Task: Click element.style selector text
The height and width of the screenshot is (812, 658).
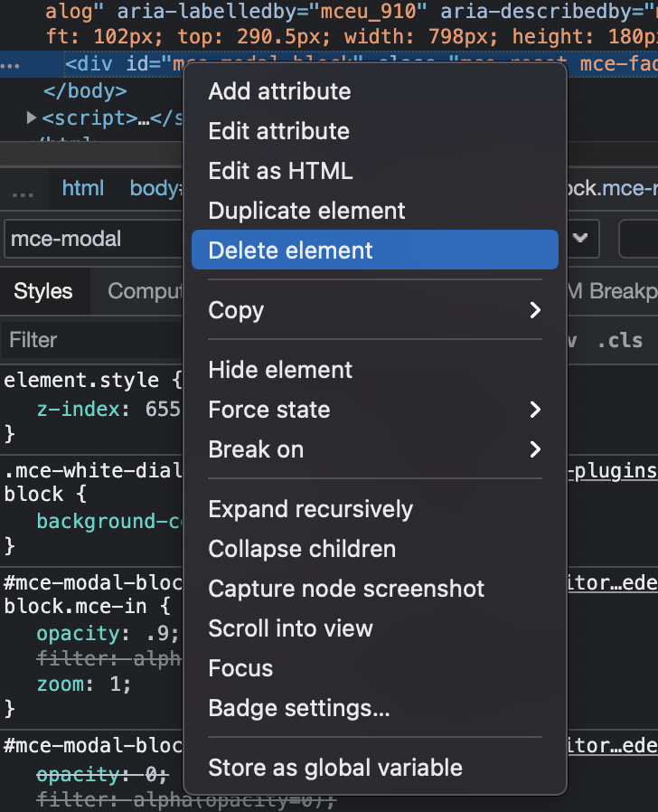Action: (81, 380)
